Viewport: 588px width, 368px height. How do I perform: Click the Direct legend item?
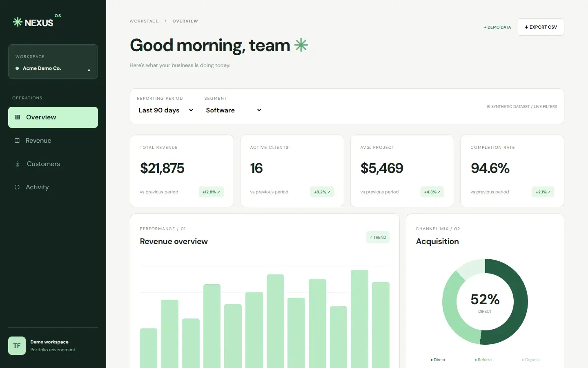(x=438, y=360)
